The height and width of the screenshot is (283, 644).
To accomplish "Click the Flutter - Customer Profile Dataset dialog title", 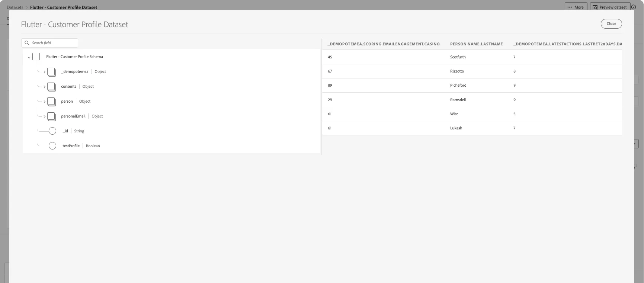I will pyautogui.click(x=74, y=25).
